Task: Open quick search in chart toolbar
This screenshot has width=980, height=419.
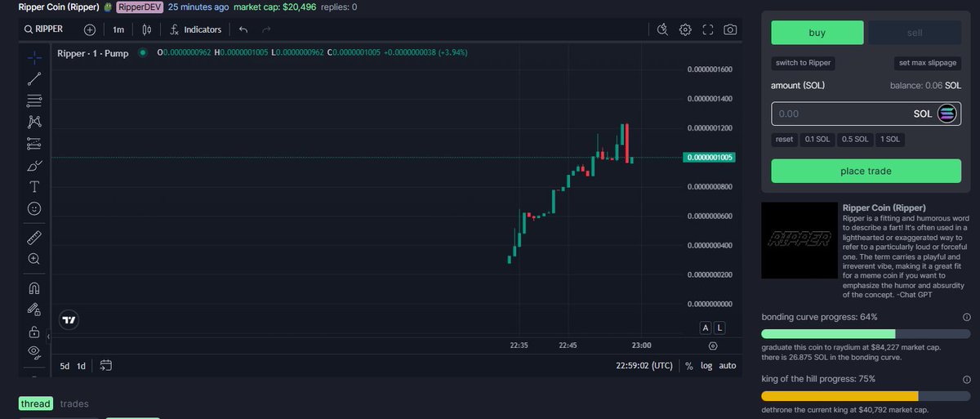Action: pos(663,29)
